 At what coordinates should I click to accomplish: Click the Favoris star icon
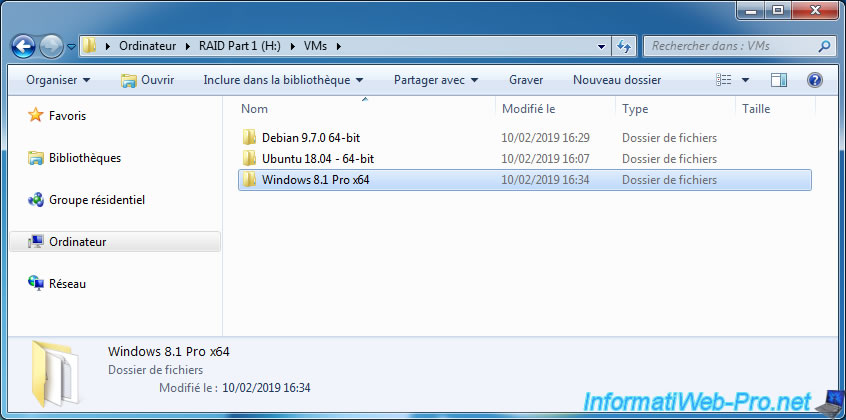pyautogui.click(x=36, y=114)
